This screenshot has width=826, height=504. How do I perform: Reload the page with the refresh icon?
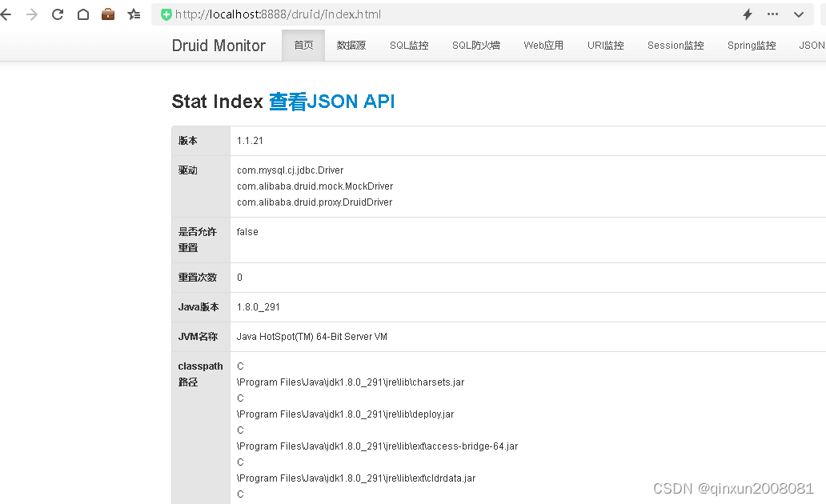58,14
